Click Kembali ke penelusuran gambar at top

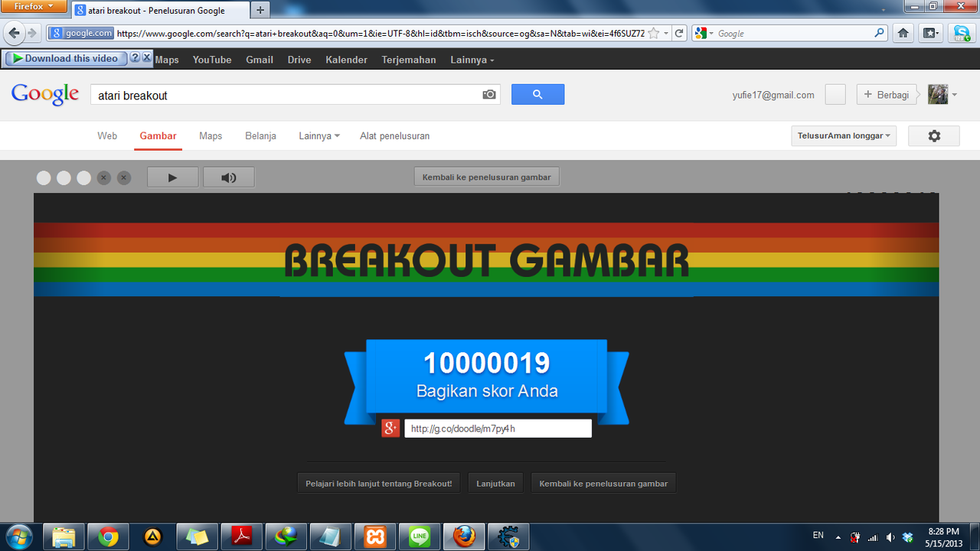(487, 177)
